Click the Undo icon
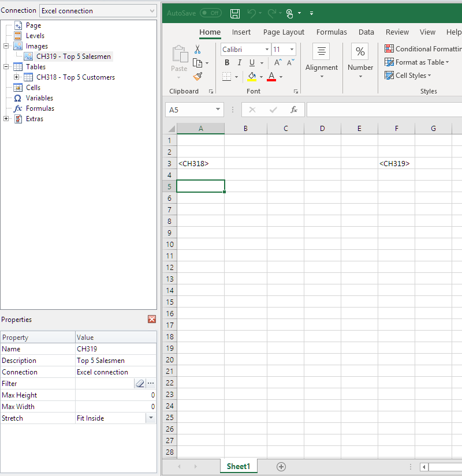 pos(253,13)
